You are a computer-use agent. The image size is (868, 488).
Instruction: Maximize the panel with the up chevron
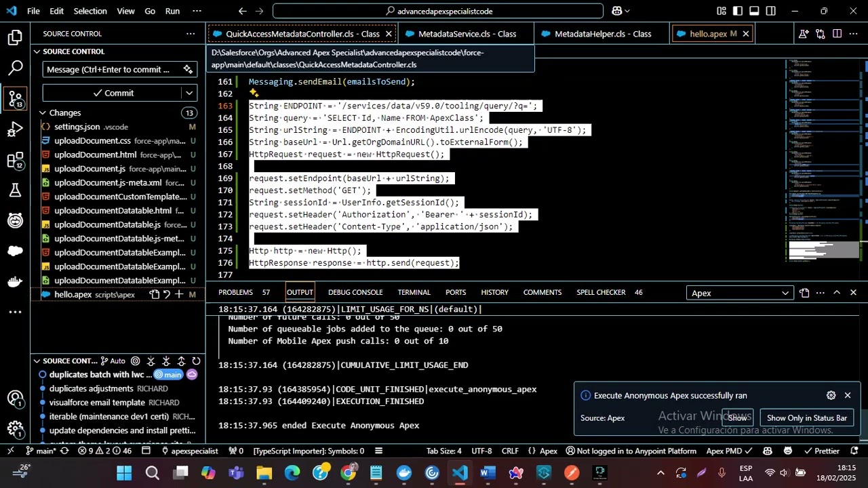[x=837, y=293]
